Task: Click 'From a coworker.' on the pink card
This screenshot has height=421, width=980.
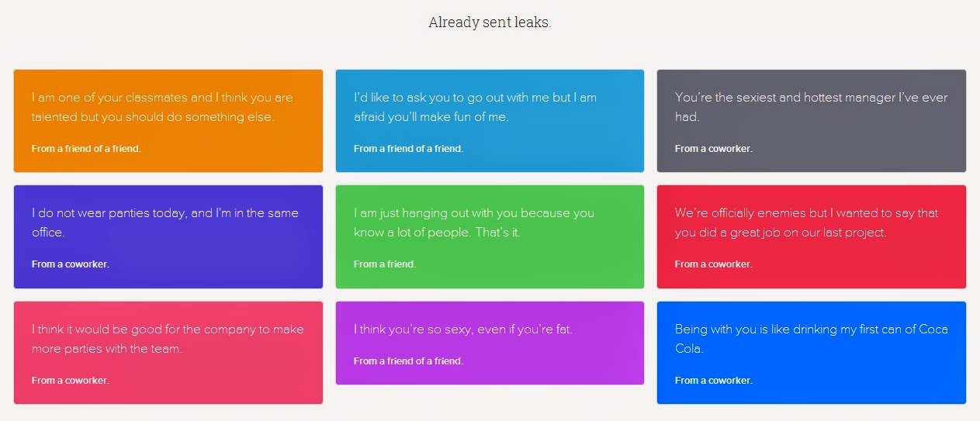Action: (x=71, y=381)
